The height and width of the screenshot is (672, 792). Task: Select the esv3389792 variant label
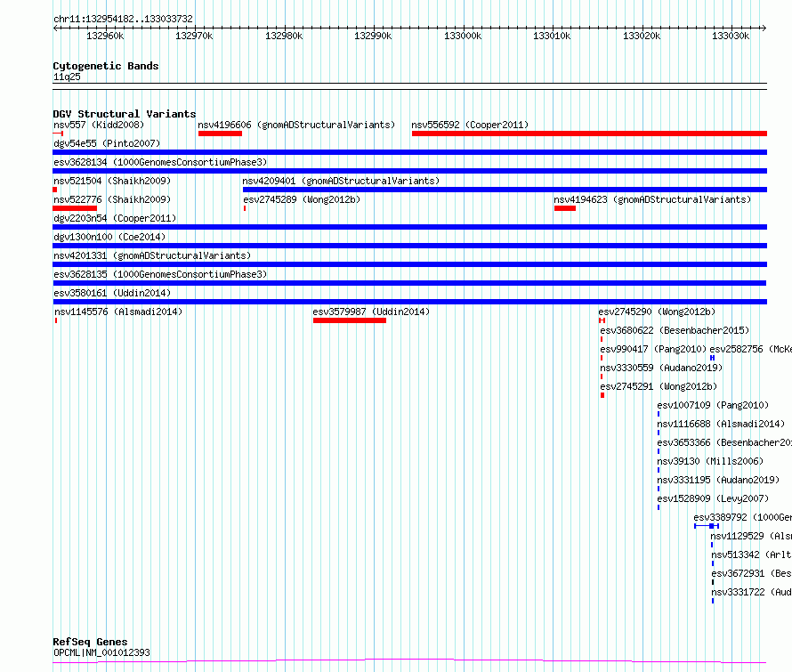(742, 517)
